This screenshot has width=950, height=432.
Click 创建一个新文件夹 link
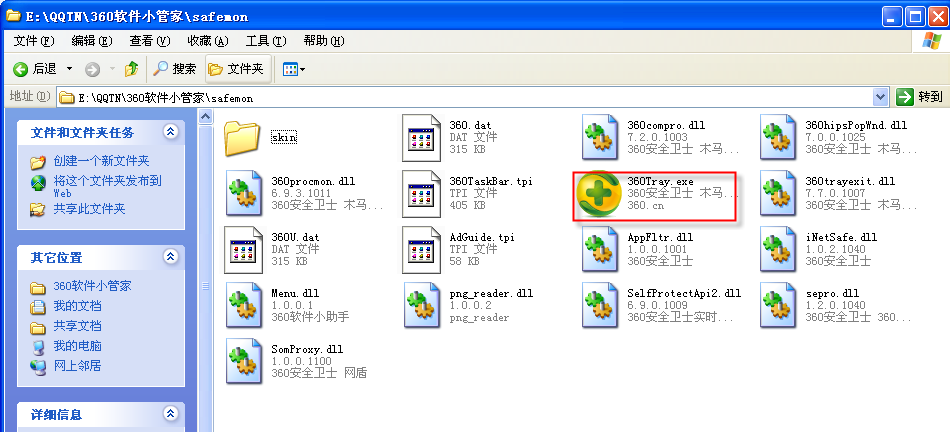[101, 161]
